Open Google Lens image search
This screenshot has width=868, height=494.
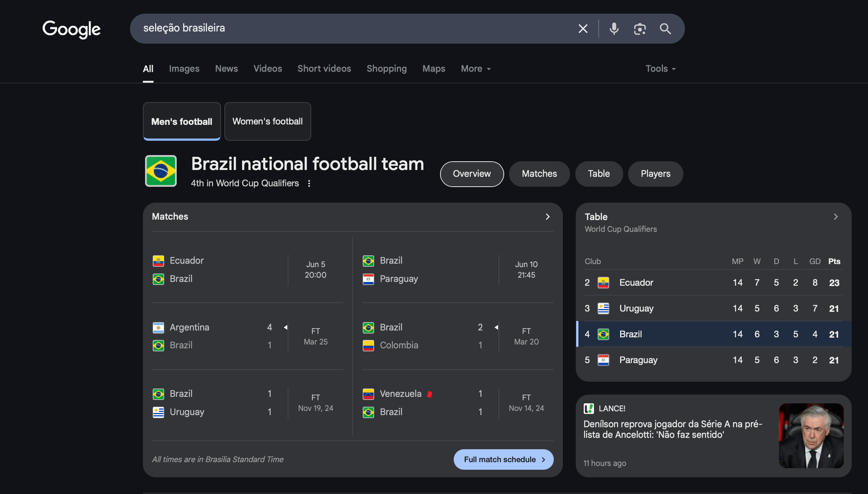tap(640, 29)
